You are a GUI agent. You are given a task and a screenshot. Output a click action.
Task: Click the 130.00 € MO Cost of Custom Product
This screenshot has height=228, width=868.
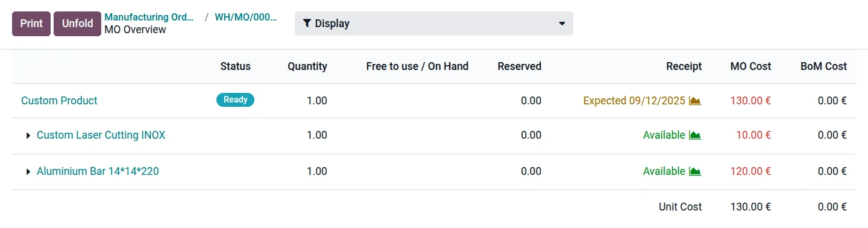click(750, 101)
